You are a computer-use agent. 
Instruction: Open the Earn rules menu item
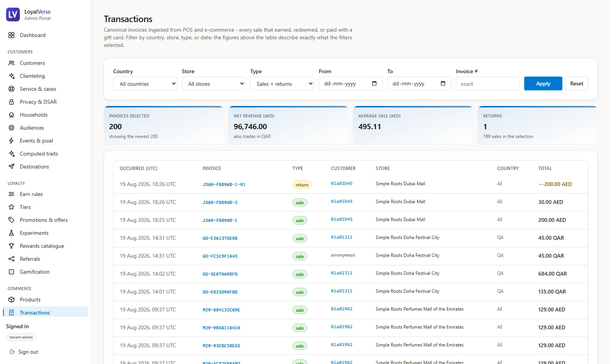click(x=45, y=194)
